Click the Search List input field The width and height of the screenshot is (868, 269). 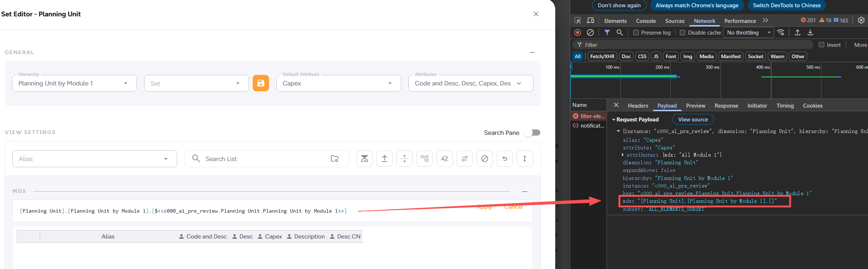tap(262, 159)
